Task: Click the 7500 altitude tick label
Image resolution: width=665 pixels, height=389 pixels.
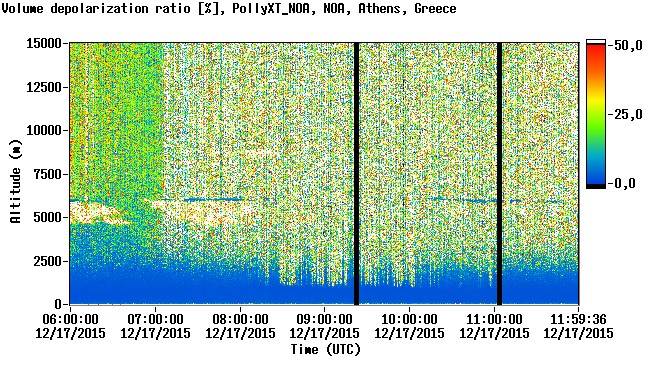Action: 47,174
